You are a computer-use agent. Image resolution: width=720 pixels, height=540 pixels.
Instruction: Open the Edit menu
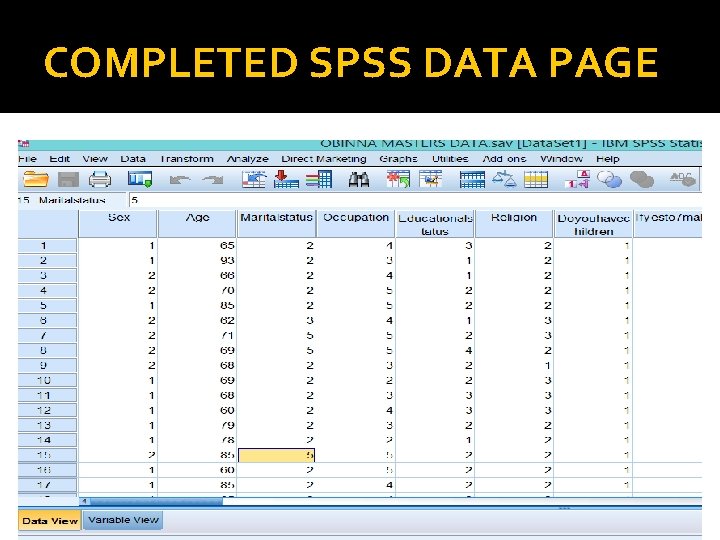coord(60,159)
